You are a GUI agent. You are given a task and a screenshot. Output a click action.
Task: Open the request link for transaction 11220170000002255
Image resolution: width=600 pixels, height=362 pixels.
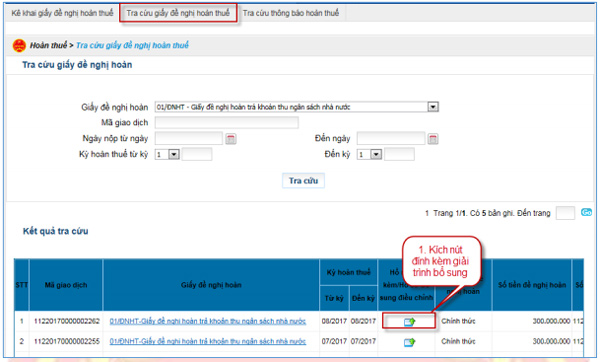click(208, 341)
